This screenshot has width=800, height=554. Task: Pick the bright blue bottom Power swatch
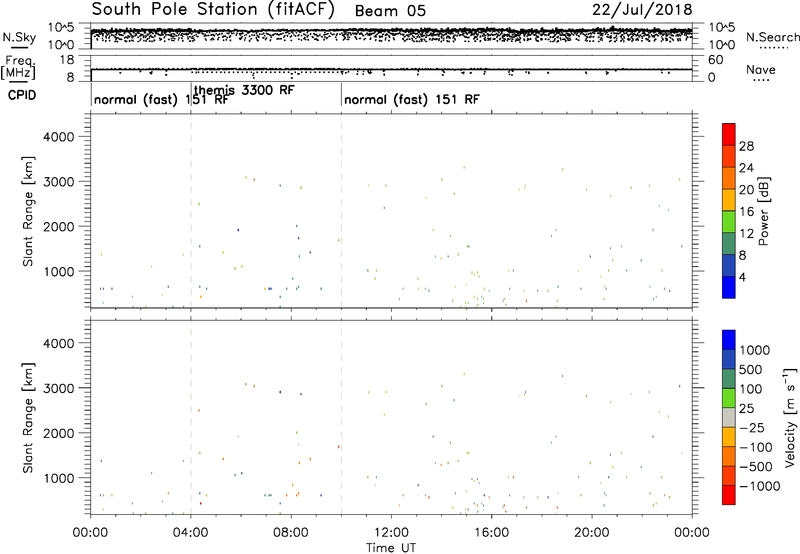pos(729,287)
